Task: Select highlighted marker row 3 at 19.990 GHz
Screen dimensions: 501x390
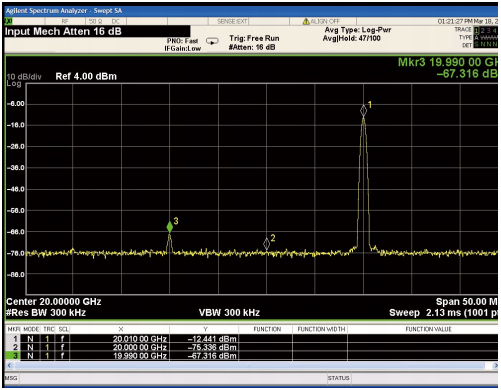Action: 252,356
